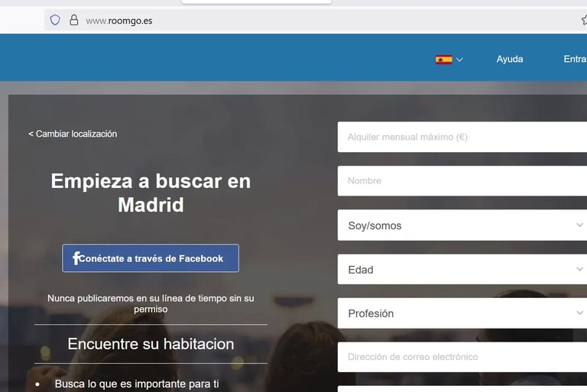The image size is (587, 392).
Task: Click the Cambiar localización link
Action: tap(73, 134)
